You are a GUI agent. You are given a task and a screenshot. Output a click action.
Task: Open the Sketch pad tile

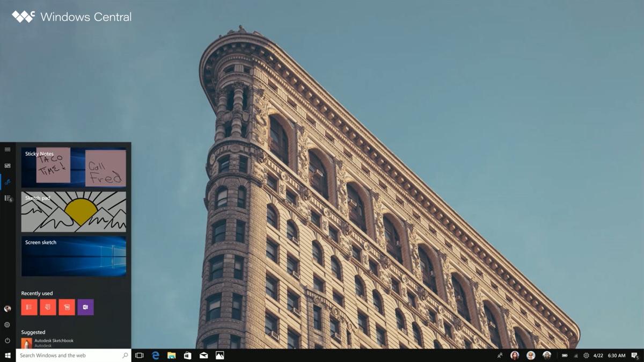tap(74, 212)
